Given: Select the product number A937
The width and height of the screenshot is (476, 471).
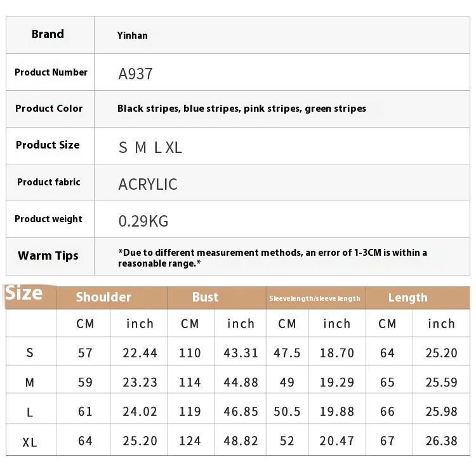Looking at the screenshot, I should [135, 74].
